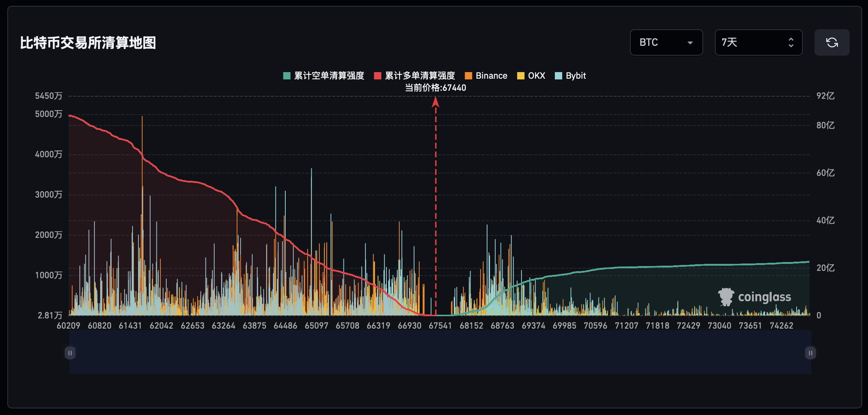Screen dimensions: 868x415
Task: Click the refresh chart icon button
Action: (x=832, y=42)
